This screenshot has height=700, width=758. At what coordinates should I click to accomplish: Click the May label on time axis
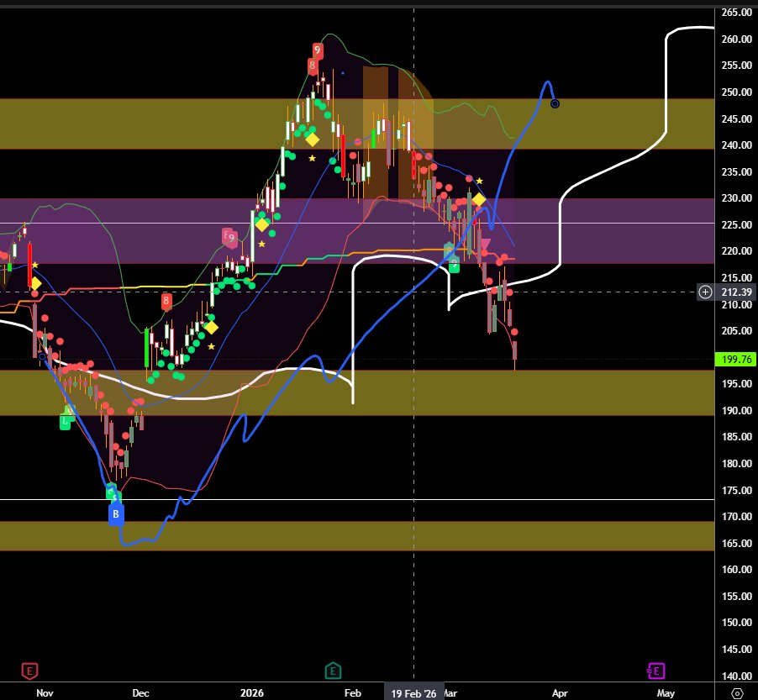point(666,692)
